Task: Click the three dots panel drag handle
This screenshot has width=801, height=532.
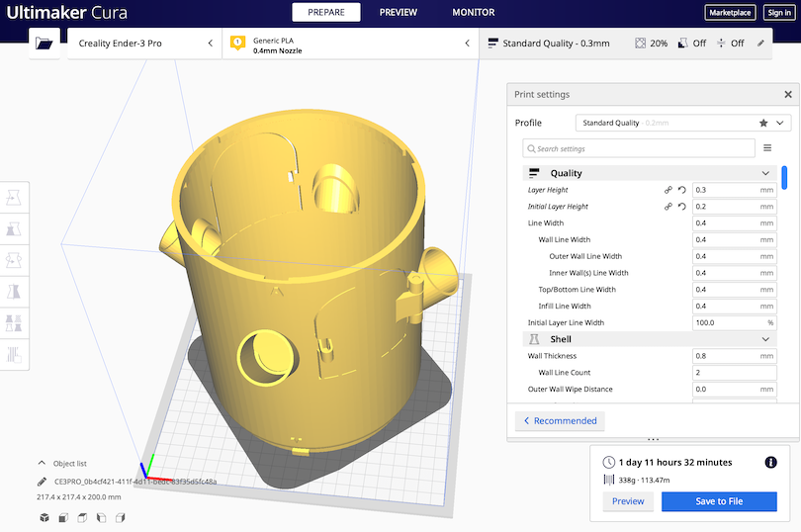Action: tap(653, 439)
